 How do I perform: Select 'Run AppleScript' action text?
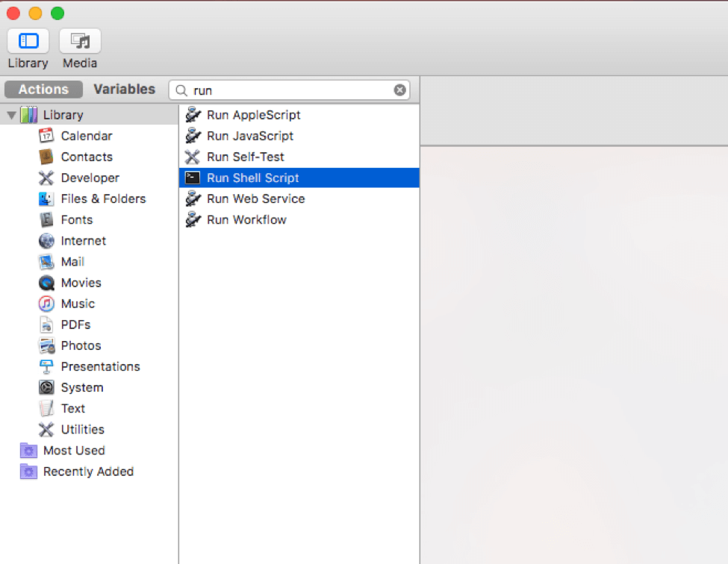tap(254, 115)
